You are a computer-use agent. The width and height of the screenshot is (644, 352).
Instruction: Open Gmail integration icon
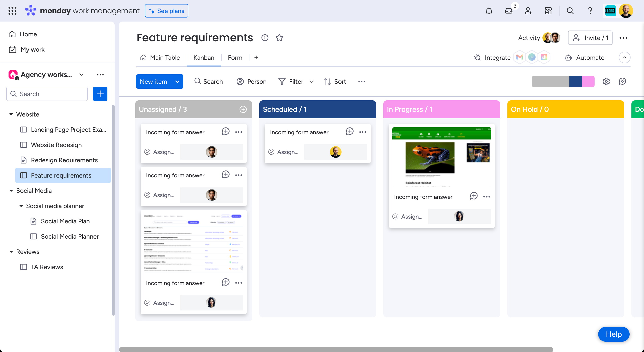[x=520, y=57]
